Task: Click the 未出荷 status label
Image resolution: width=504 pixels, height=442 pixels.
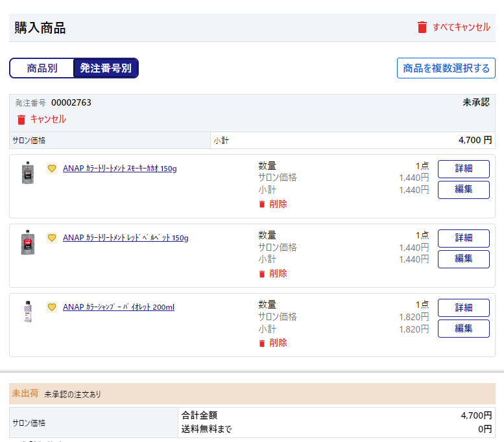Action: click(25, 393)
